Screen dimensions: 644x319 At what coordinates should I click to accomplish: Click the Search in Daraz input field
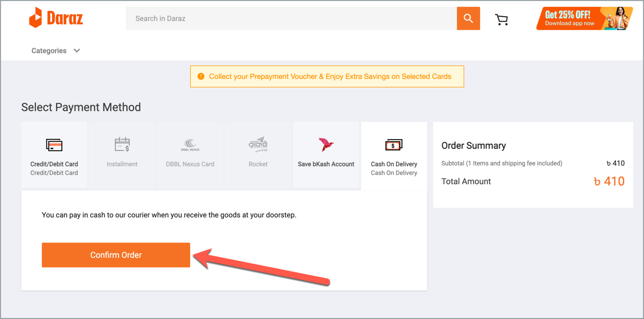pyautogui.click(x=289, y=18)
